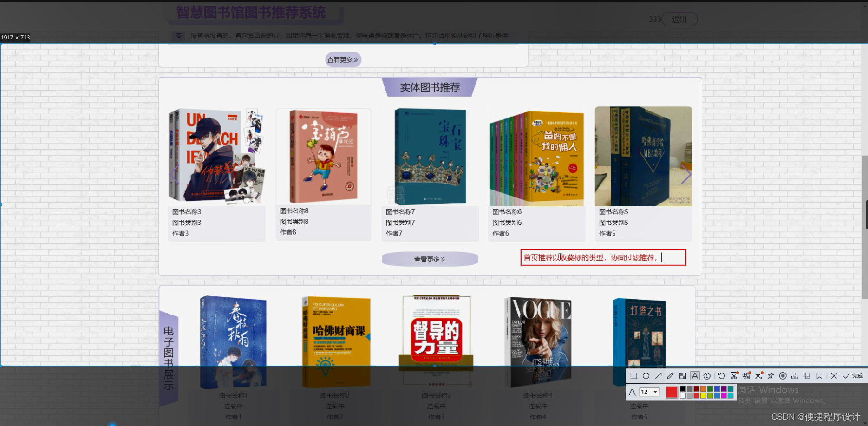The image size is (868, 426).
Task: Open the 哈佛商学院MBA教程 book cover
Action: 643,157
